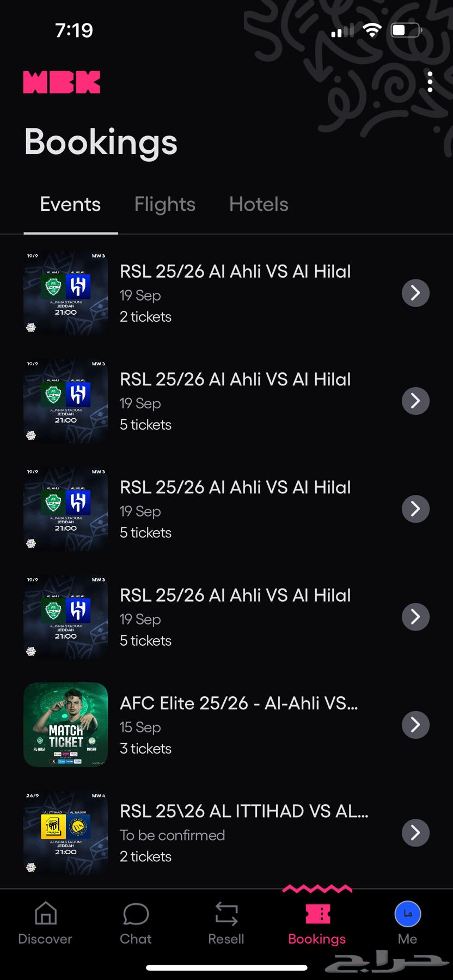Switch to the Flights tab
This screenshot has width=453, height=980.
pyautogui.click(x=164, y=204)
